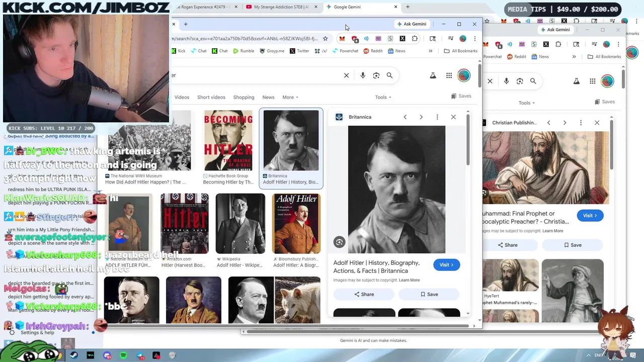Screen dimensions: 644x362
Task: Click Share in the right window panel
Action: (x=508, y=245)
